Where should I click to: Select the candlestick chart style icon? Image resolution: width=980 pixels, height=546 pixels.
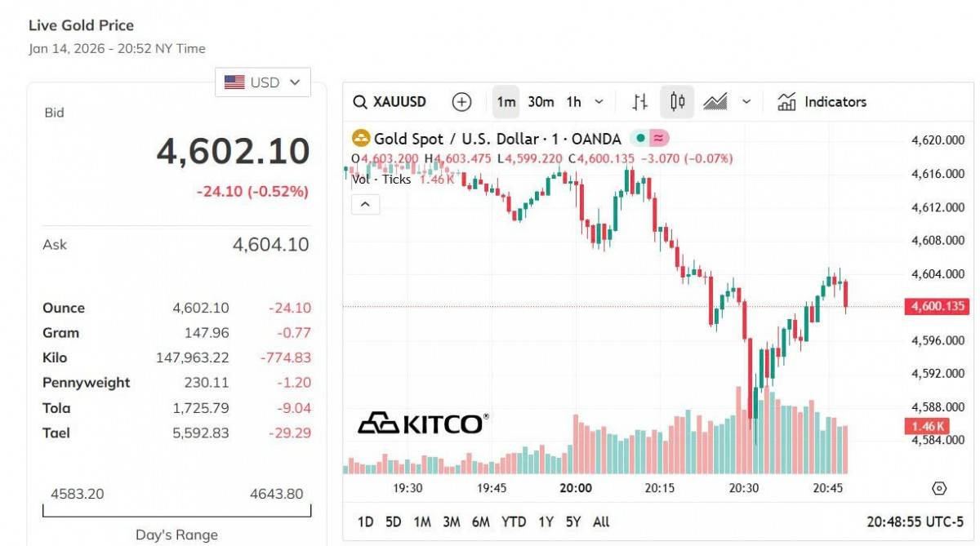pyautogui.click(x=677, y=102)
